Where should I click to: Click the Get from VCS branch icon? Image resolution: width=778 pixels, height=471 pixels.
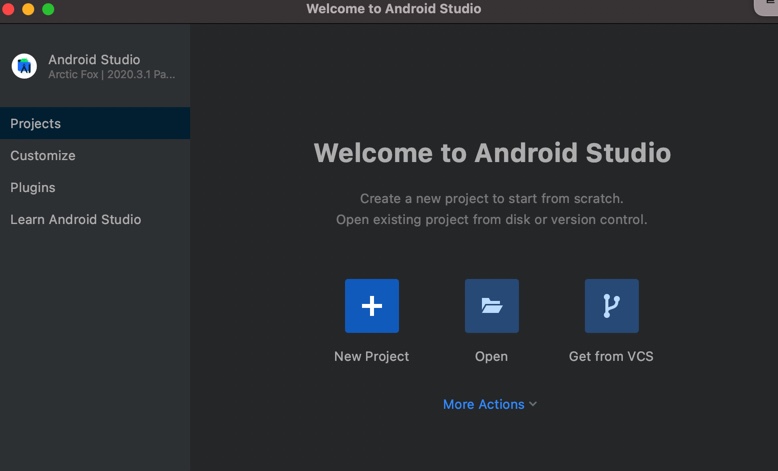coord(611,306)
